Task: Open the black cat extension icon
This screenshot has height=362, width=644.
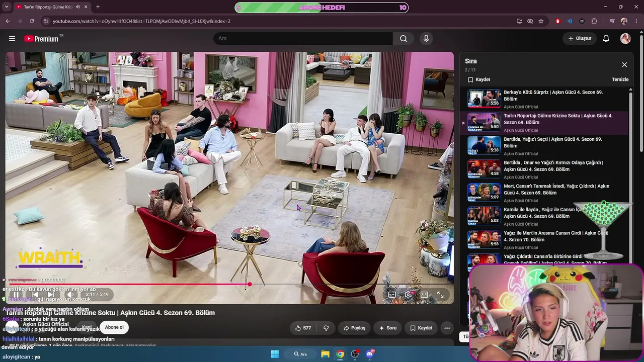Action: [582, 21]
